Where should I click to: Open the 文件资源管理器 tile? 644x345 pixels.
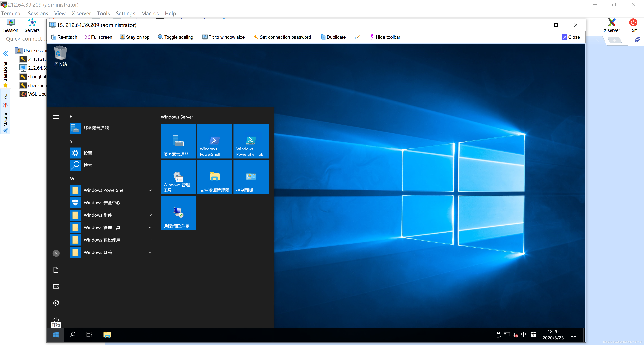(x=214, y=177)
